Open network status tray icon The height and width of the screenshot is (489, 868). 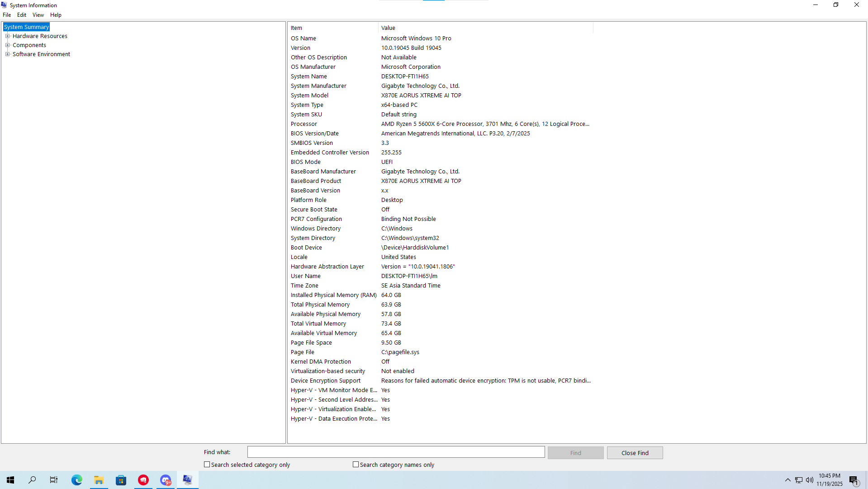coord(799,480)
